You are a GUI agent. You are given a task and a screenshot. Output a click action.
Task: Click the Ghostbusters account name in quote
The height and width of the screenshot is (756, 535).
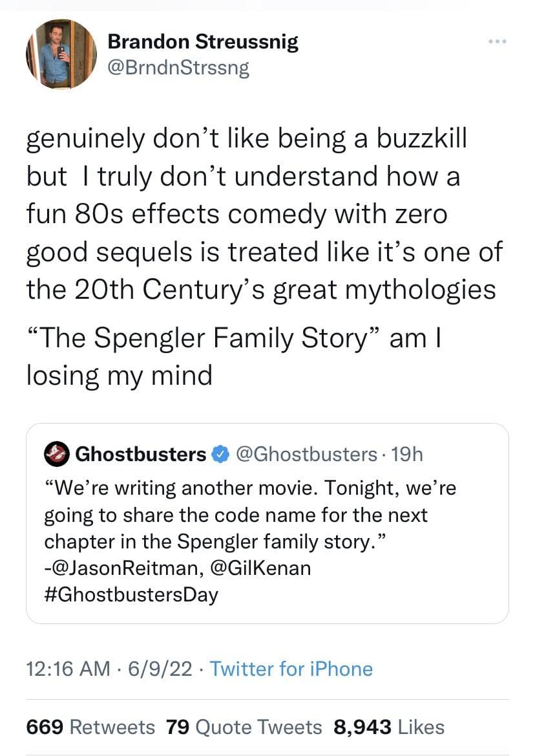click(x=141, y=455)
